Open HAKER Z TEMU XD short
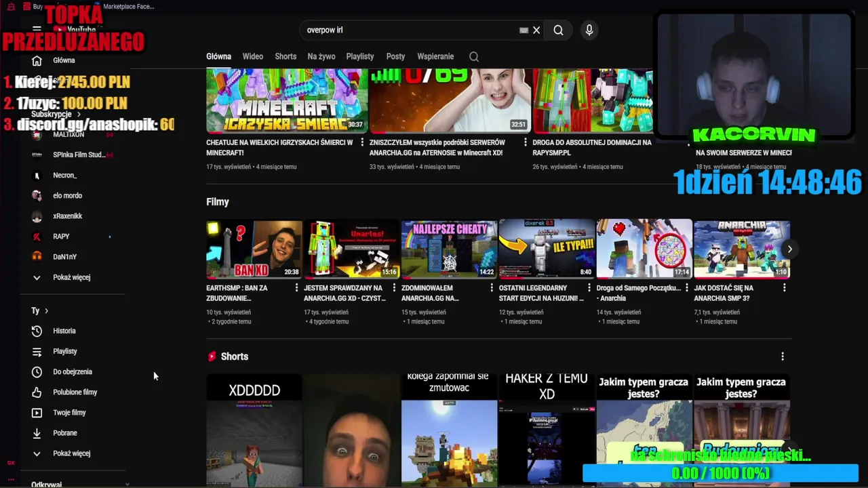 point(547,430)
